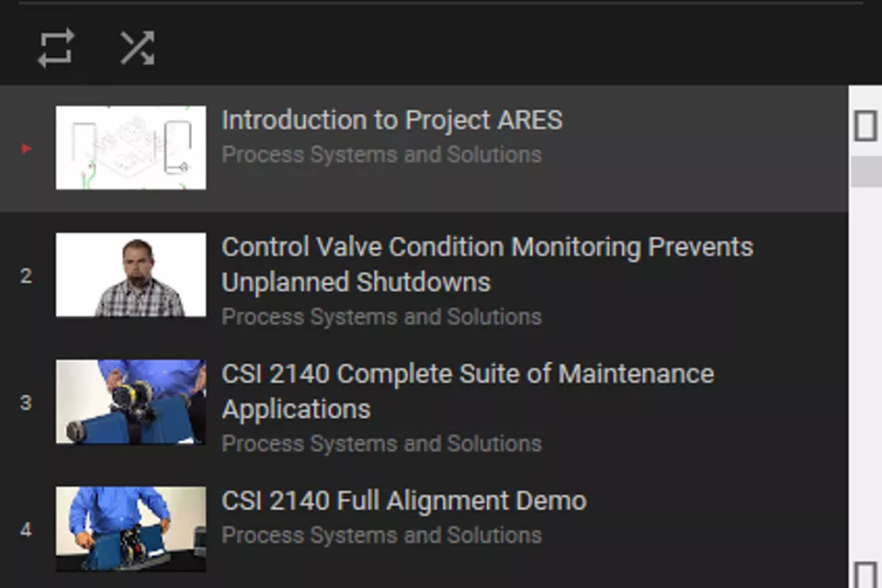The image size is (882, 588).
Task: Toggle shuffle playlist mode
Action: tap(137, 48)
